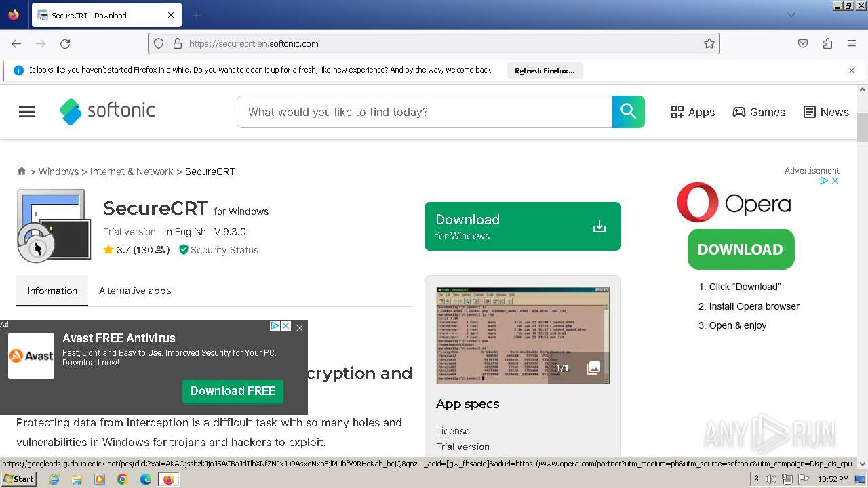Image resolution: width=868 pixels, height=488 pixels.
Task: Click the search input field
Action: click(x=425, y=112)
